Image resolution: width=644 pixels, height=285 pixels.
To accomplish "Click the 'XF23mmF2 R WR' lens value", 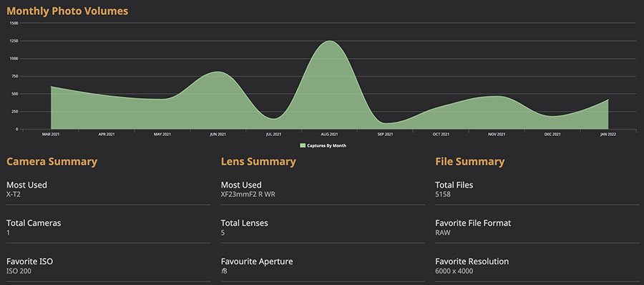I will (x=248, y=195).
